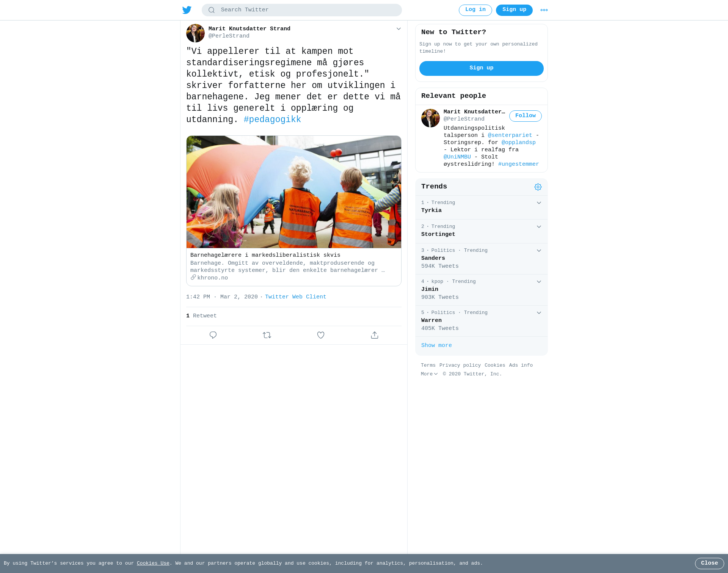Select the Jimin trending topic
Image resolution: width=728 pixels, height=573 pixels.
pyautogui.click(x=482, y=290)
